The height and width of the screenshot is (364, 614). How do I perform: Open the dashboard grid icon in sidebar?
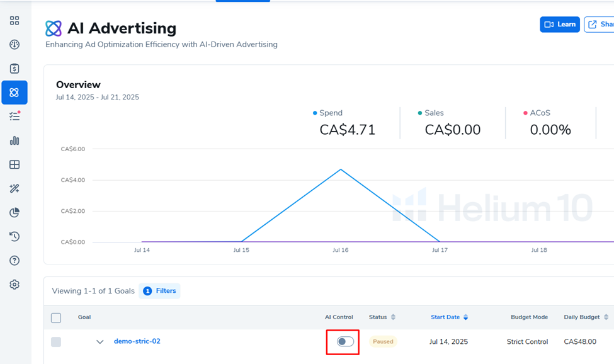(14, 21)
